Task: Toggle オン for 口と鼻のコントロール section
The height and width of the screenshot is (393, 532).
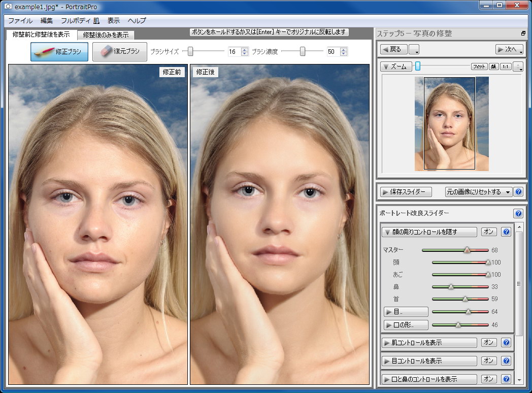Action: (x=489, y=379)
